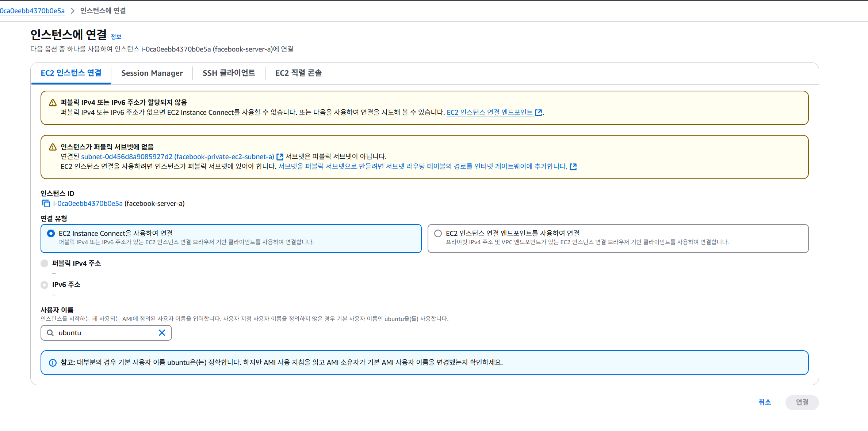Click warning triangle icon for public IPv4 alert
868x431 pixels.
(x=53, y=103)
